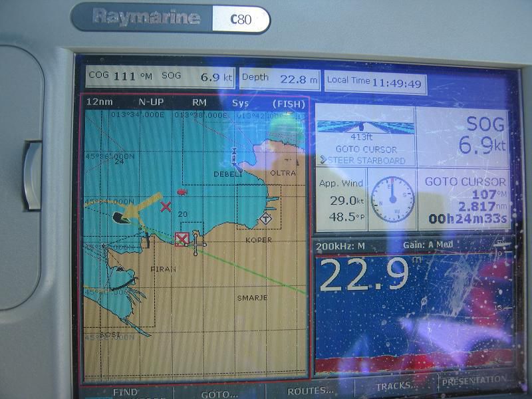Select the red X waypoint in water
The width and height of the screenshot is (532, 399).
pos(166,206)
